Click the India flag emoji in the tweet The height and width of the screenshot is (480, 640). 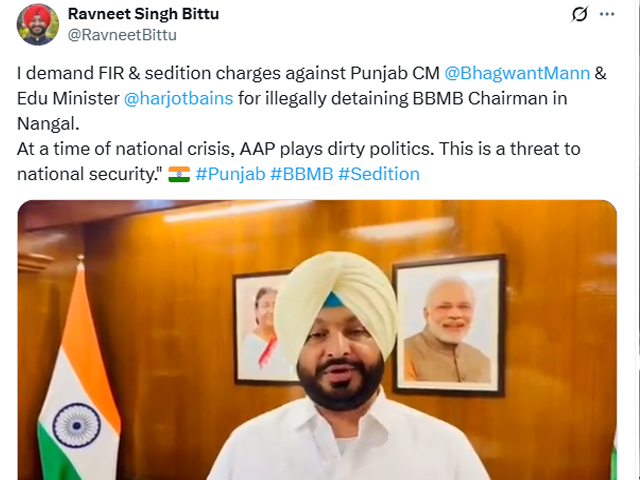coord(179,174)
